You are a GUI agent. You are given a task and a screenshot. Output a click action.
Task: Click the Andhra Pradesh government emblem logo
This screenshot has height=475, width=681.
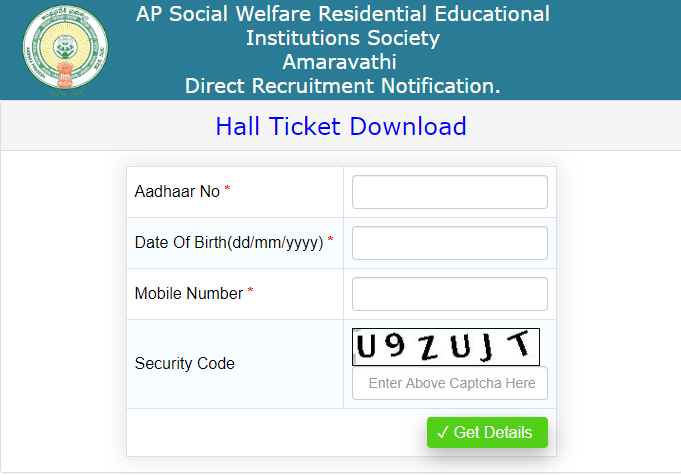tap(63, 49)
